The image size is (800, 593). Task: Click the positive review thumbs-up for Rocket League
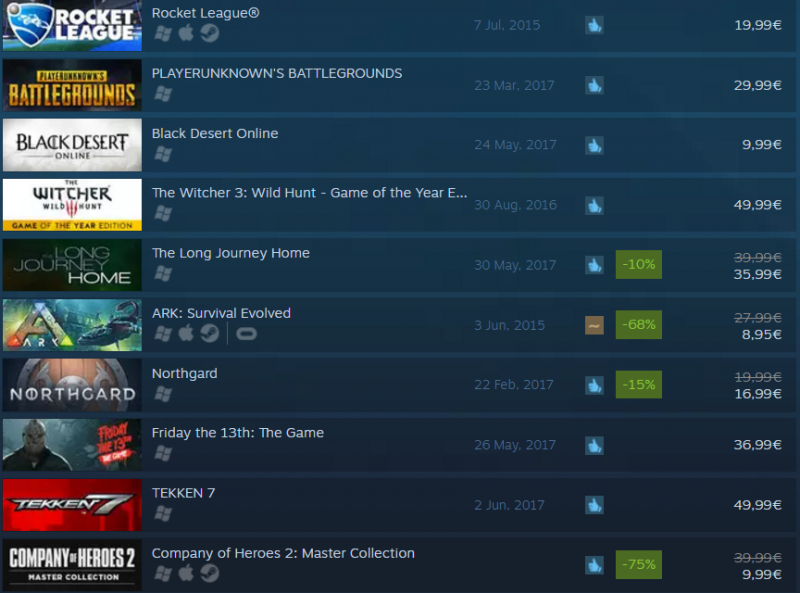point(594,25)
